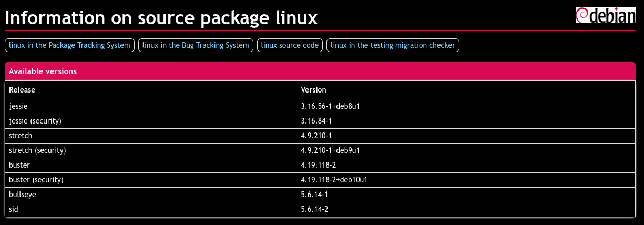Click version 4.19.118-2 for buster
644x225 pixels.
pos(318,165)
